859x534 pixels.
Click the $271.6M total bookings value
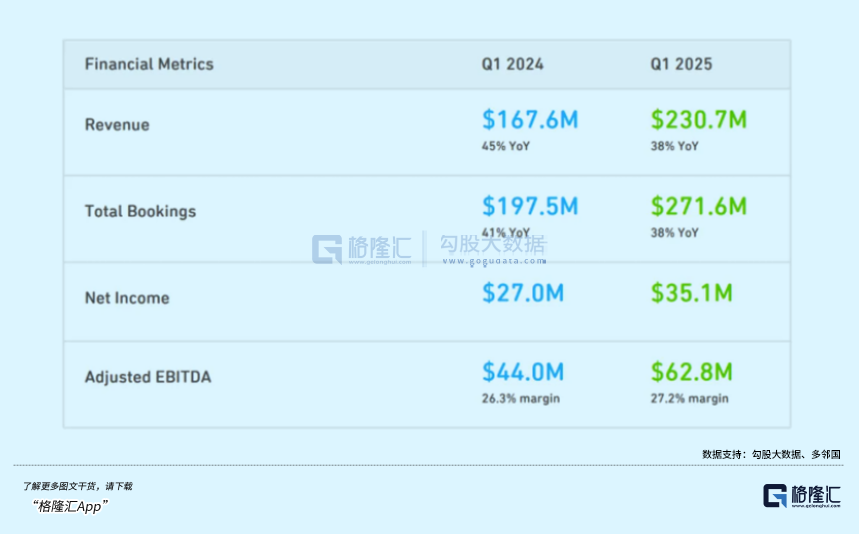click(x=698, y=206)
